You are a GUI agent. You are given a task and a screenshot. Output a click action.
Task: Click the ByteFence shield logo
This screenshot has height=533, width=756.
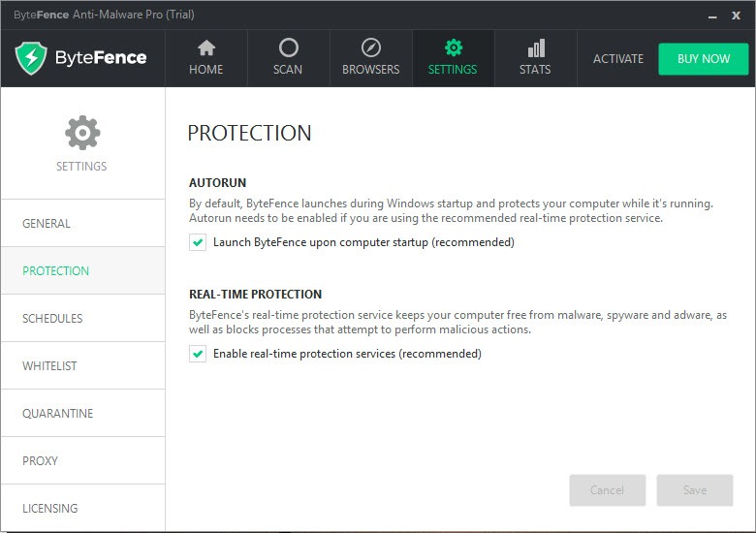click(x=31, y=58)
